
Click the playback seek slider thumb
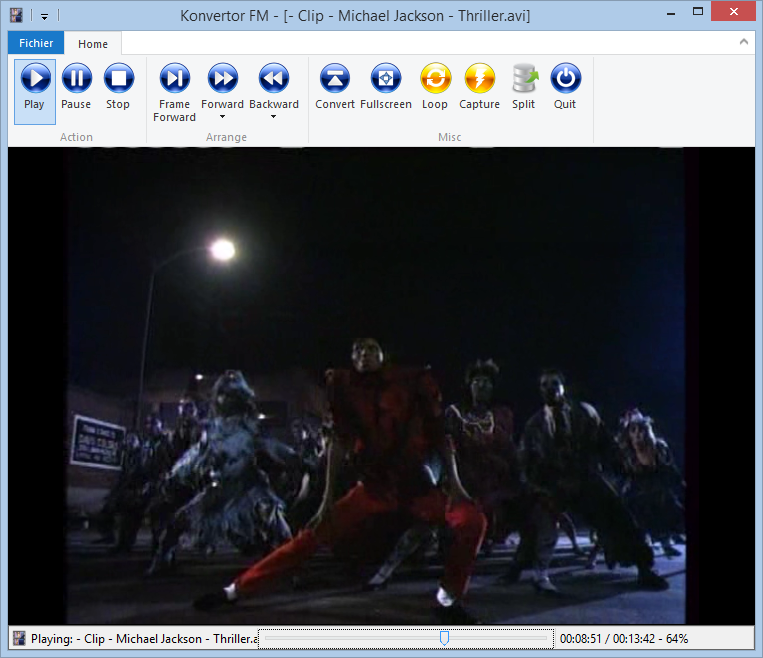(x=444, y=638)
